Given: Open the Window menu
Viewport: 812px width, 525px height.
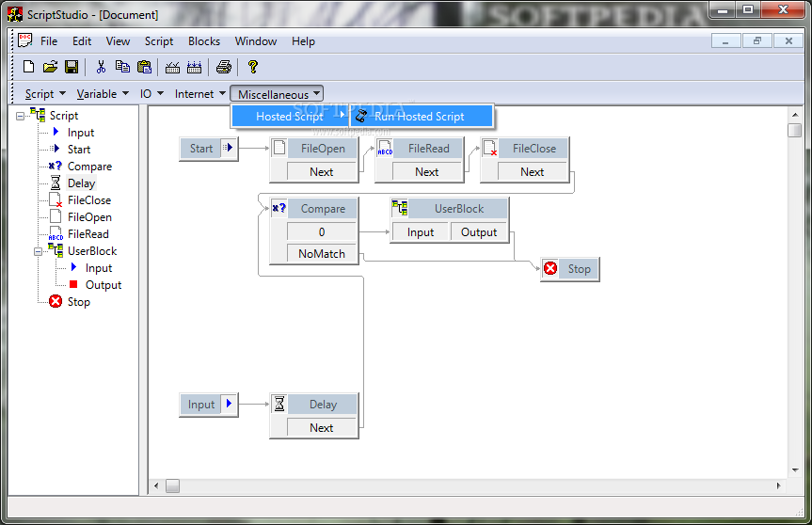Looking at the screenshot, I should pyautogui.click(x=256, y=40).
